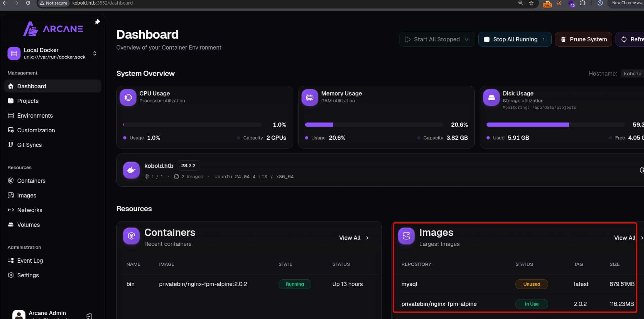Go to Dashboard in the sidebar
Image resolution: width=644 pixels, height=319 pixels.
click(53, 86)
